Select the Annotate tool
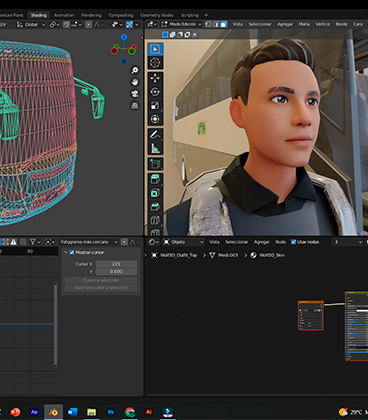The width and height of the screenshot is (368, 420). coord(155,135)
